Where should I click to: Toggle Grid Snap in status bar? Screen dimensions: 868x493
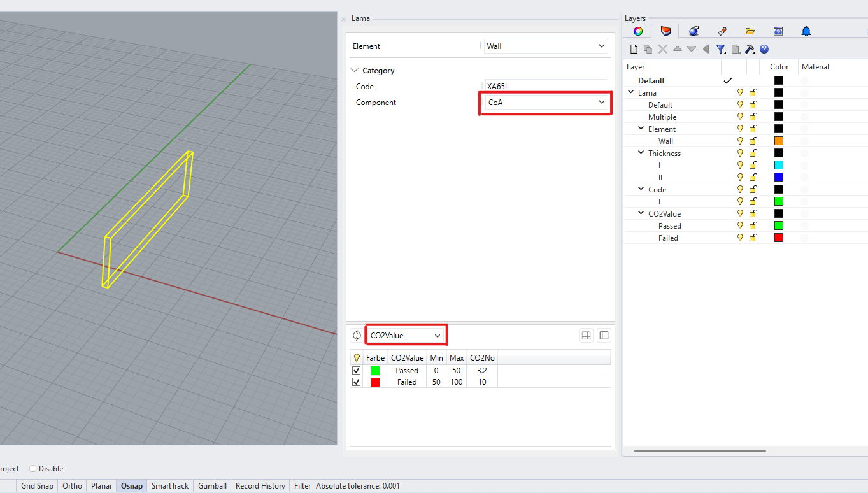coord(37,486)
